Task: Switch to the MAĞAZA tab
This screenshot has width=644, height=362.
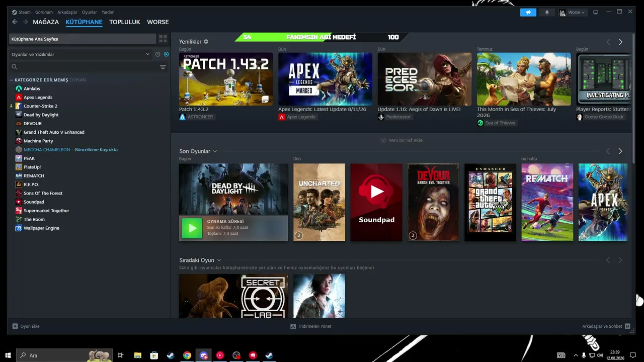Action: [46, 22]
